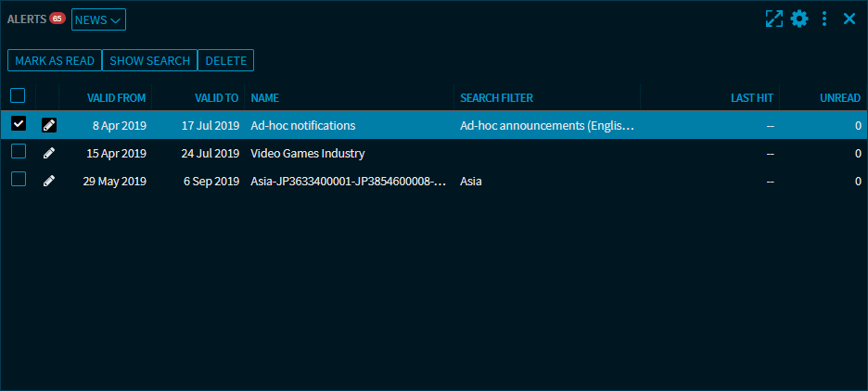This screenshot has width=868, height=391.
Task: Click the Mark As Read button
Action: 55,60
